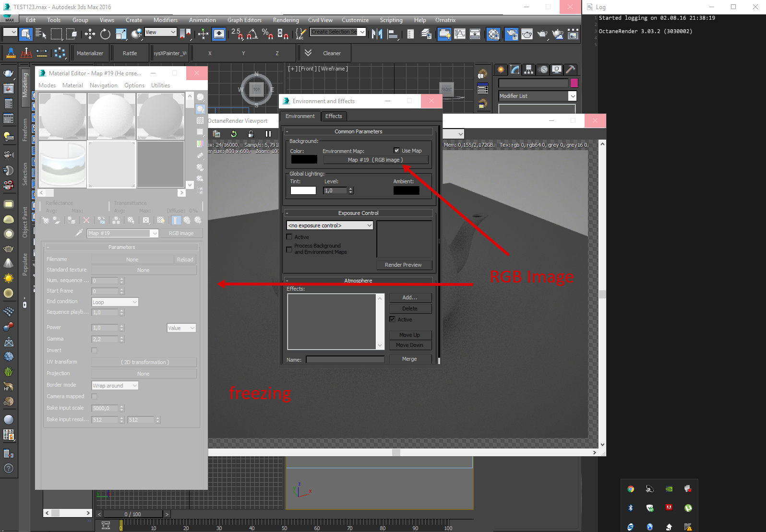766x532 pixels.
Task: Click the Render Preview button
Action: click(x=403, y=265)
